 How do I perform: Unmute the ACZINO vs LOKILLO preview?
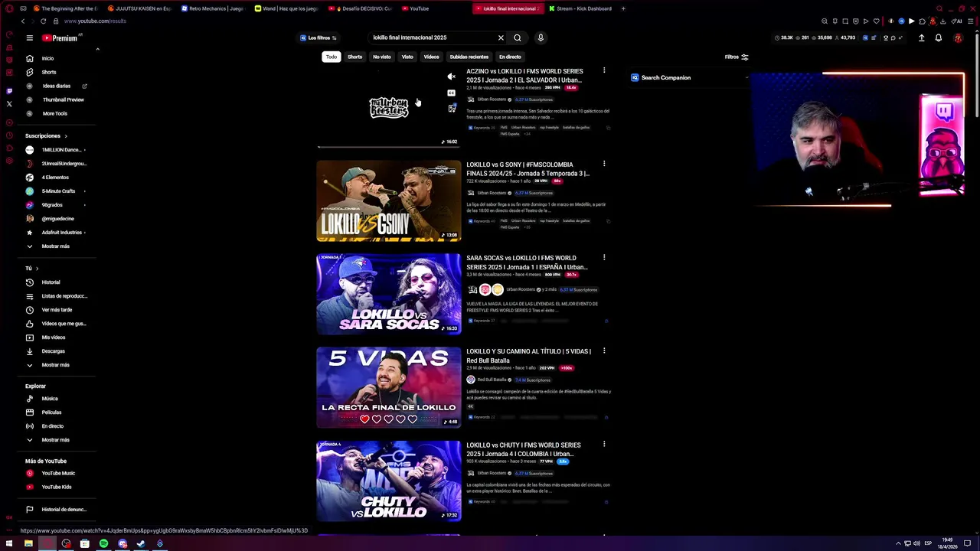(452, 77)
